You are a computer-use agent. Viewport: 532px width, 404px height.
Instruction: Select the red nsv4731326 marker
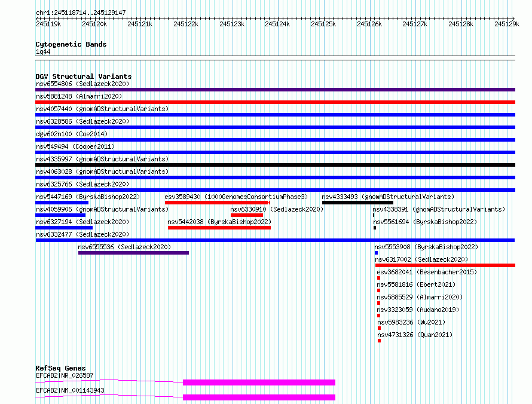coord(380,341)
